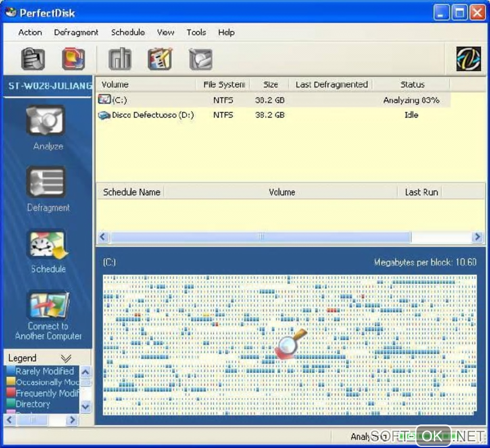The width and height of the screenshot is (490, 448).
Task: Sort by Last Defragmented column header
Action: pyautogui.click(x=331, y=85)
